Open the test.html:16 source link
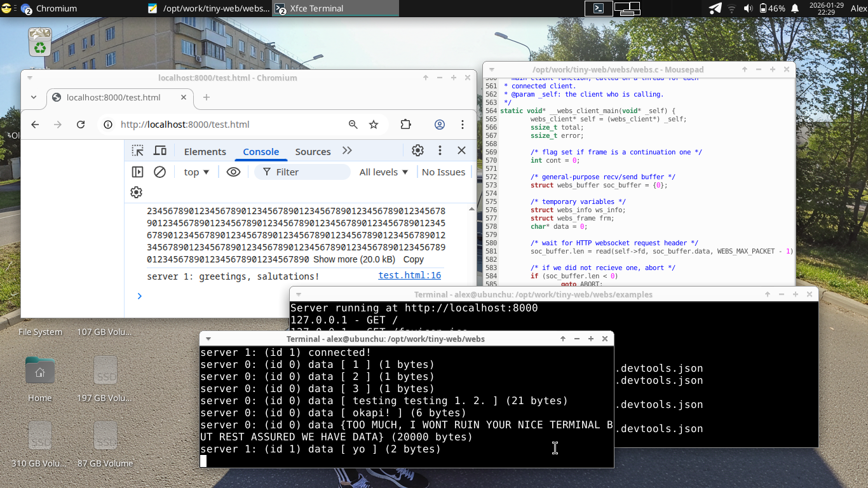 (x=409, y=275)
